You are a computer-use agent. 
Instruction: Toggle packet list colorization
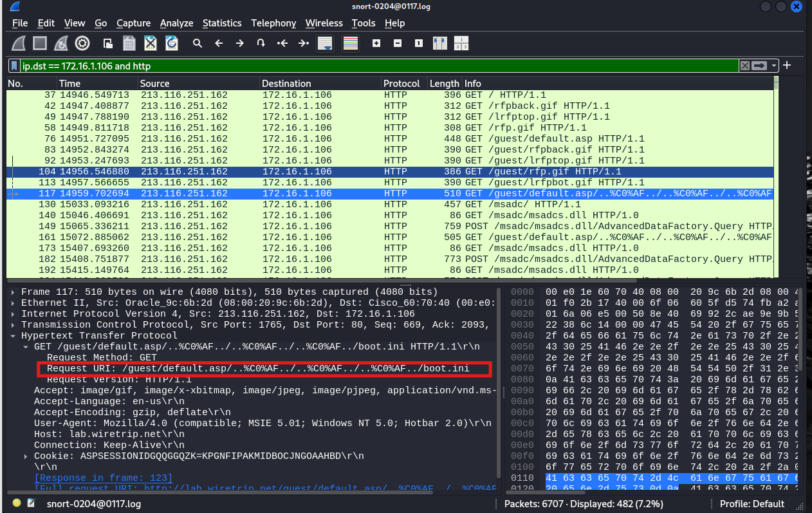[x=350, y=43]
